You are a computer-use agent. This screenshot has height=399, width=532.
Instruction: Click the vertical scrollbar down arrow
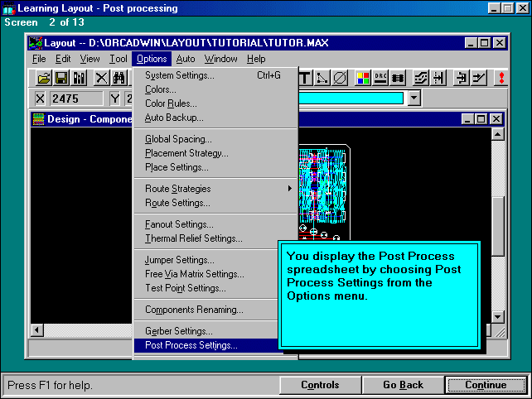[497, 317]
